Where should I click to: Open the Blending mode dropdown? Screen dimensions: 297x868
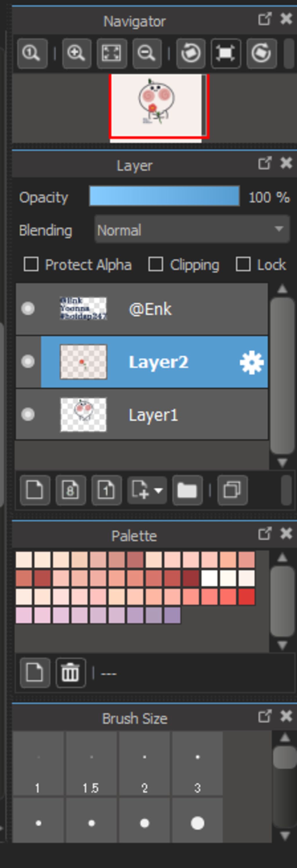tap(192, 230)
